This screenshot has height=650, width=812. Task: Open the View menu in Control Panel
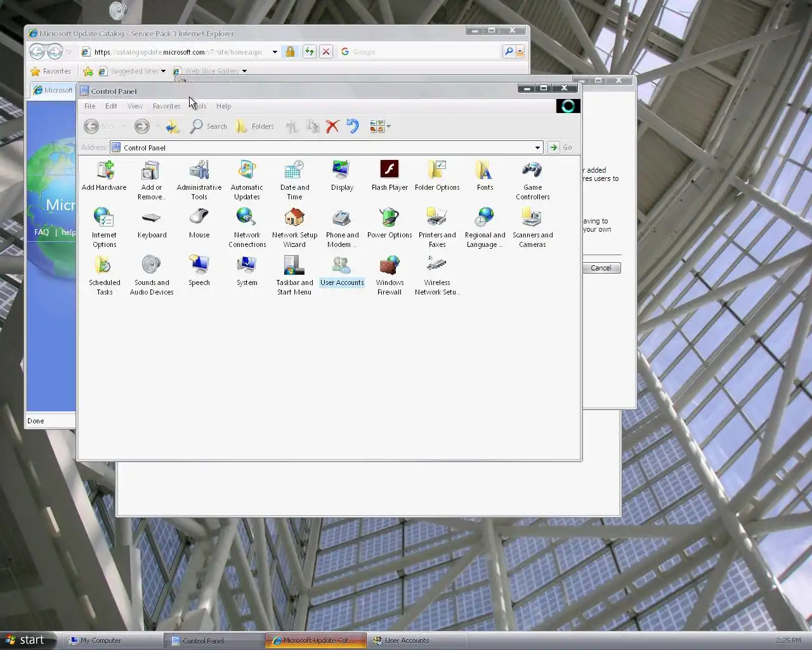pos(135,106)
